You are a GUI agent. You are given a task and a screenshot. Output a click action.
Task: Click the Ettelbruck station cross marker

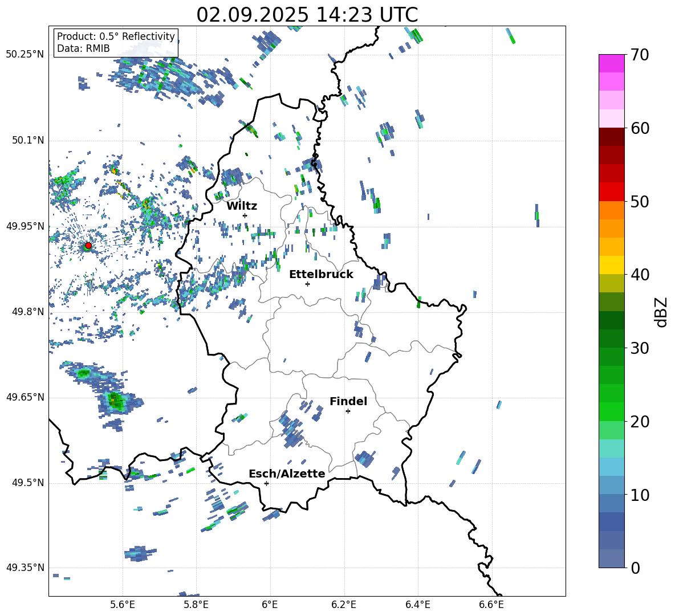(x=307, y=284)
